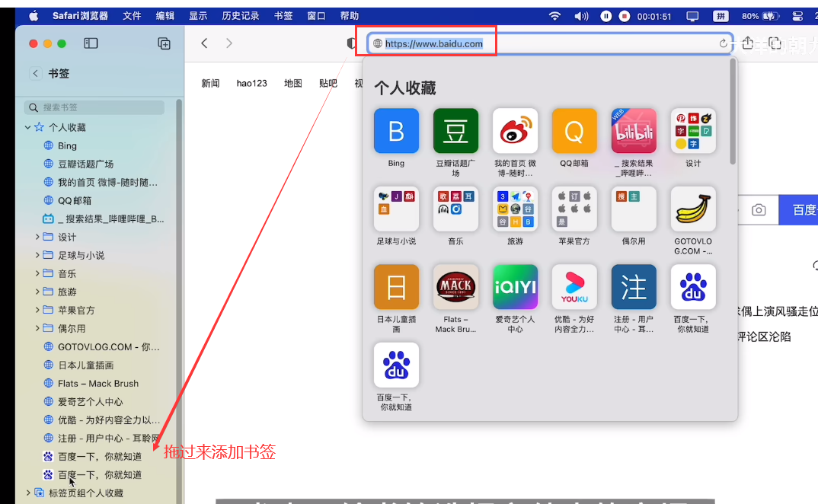Open the 贴吧 link on the Baidu page
The height and width of the screenshot is (504, 818).
[328, 84]
